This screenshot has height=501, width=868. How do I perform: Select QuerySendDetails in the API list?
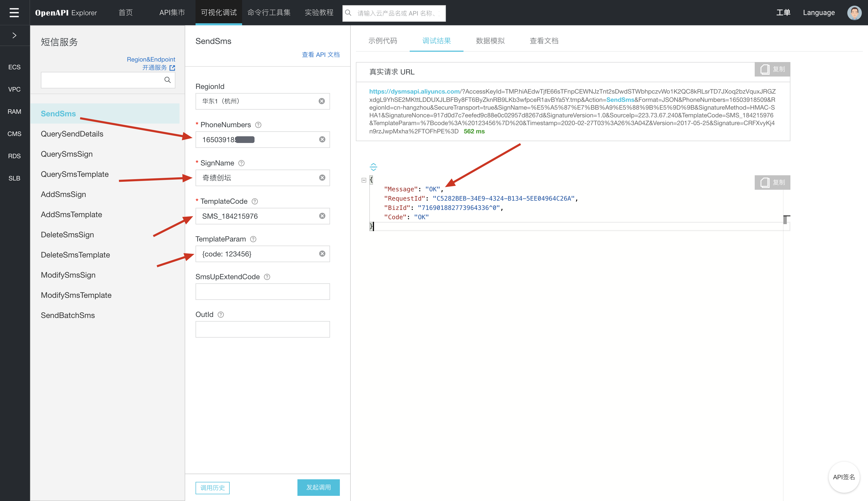pyautogui.click(x=72, y=134)
